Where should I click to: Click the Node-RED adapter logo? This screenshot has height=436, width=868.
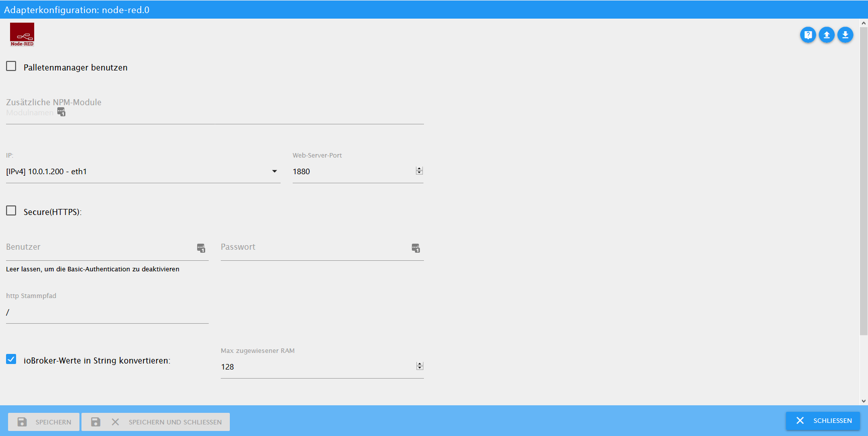pyautogui.click(x=22, y=35)
